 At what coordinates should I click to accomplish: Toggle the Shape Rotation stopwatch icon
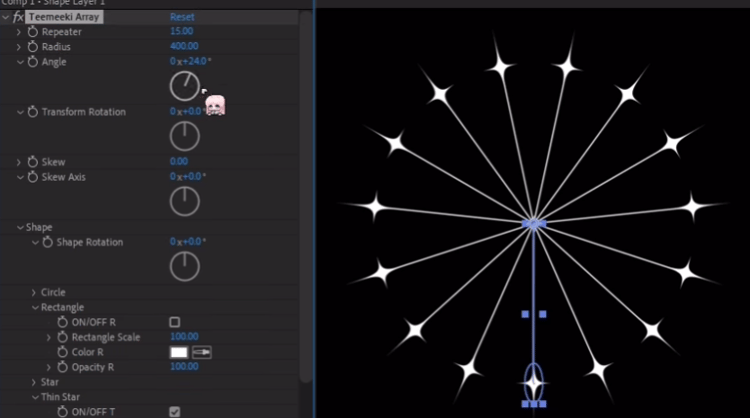(47, 242)
